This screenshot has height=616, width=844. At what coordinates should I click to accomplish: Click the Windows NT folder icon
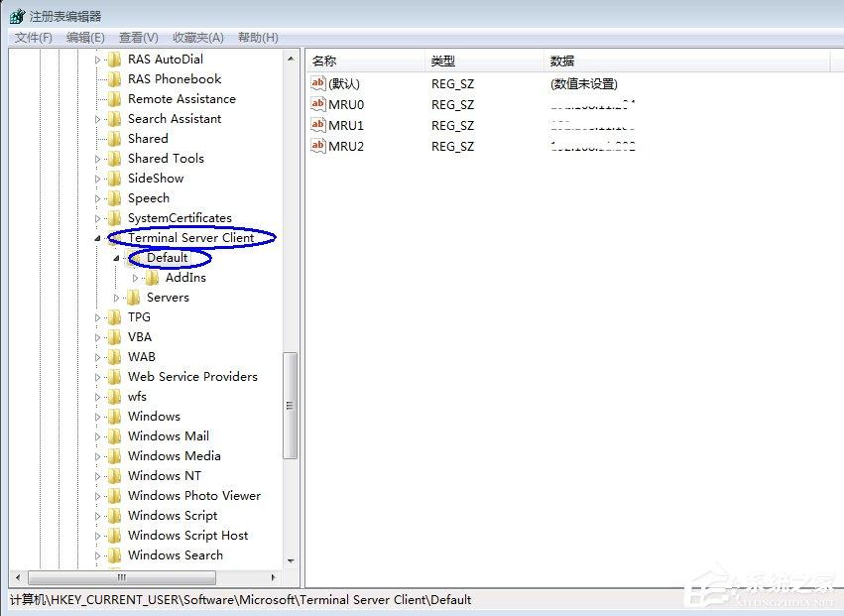click(x=114, y=476)
